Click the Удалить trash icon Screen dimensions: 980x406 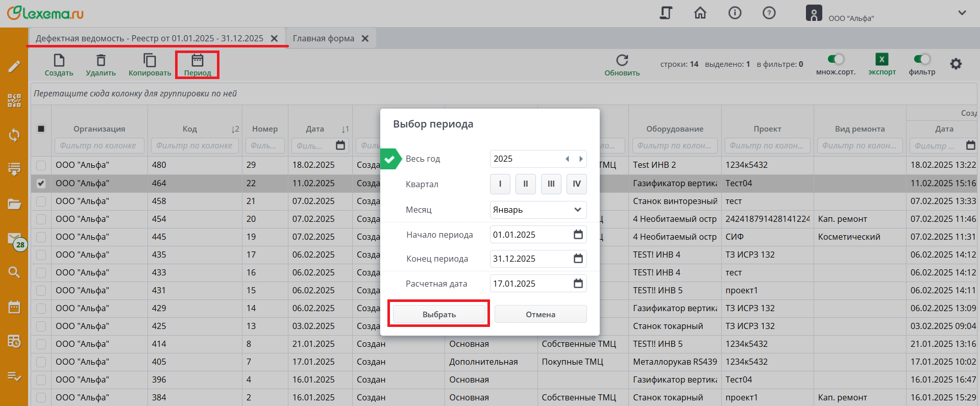(101, 61)
